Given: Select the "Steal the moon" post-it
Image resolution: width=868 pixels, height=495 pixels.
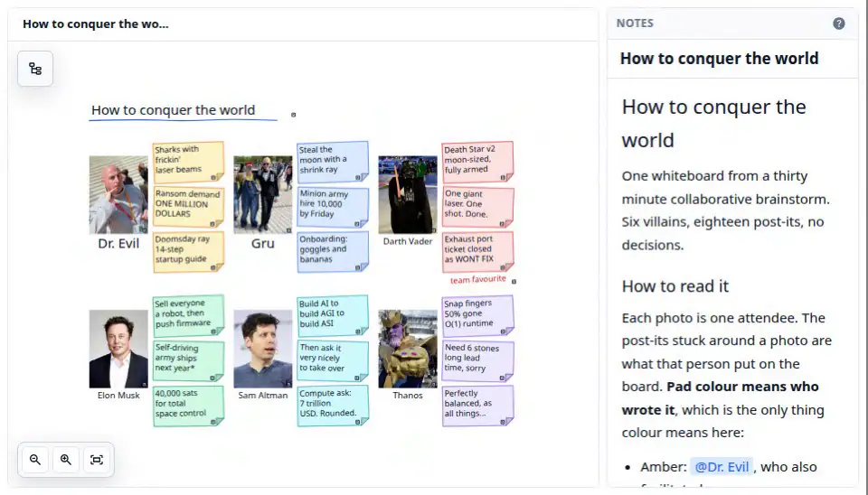Looking at the screenshot, I should (333, 161).
